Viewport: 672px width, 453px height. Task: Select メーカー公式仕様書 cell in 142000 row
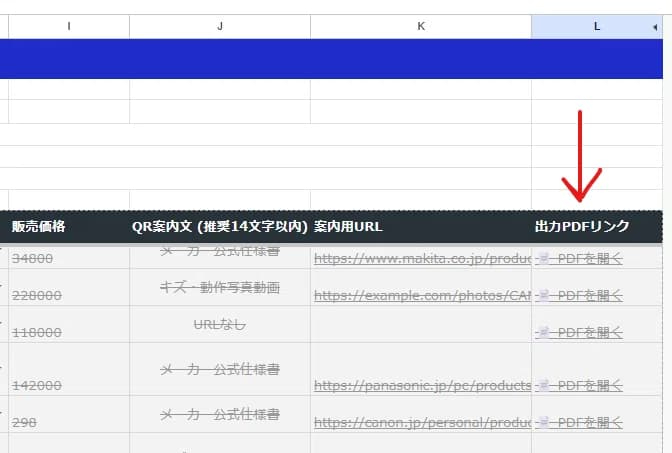click(220, 369)
